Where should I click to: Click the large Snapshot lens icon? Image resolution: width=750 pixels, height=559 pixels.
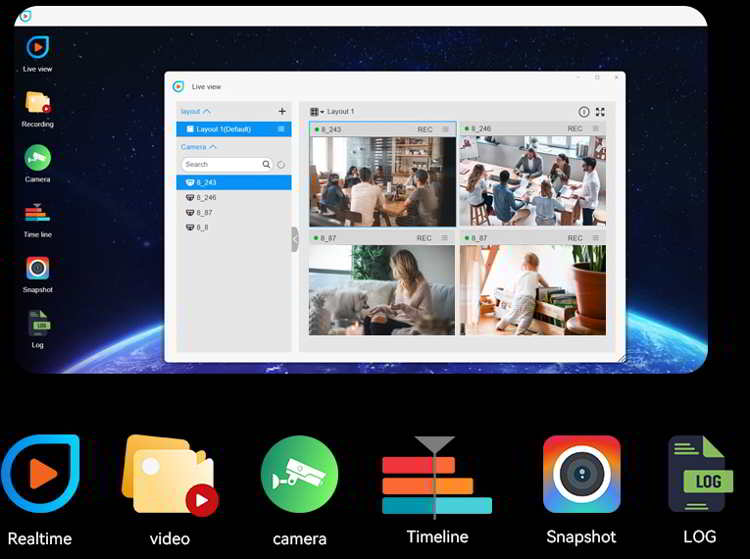click(582, 474)
